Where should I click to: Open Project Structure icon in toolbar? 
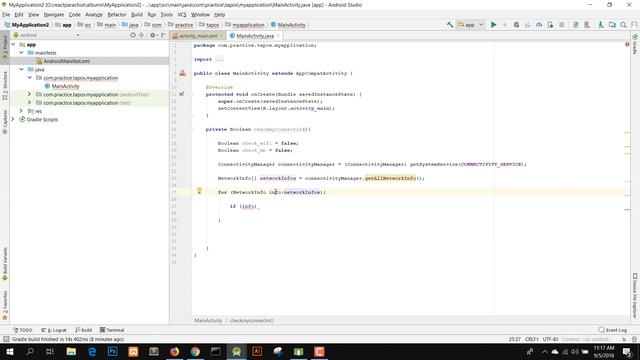point(612,25)
